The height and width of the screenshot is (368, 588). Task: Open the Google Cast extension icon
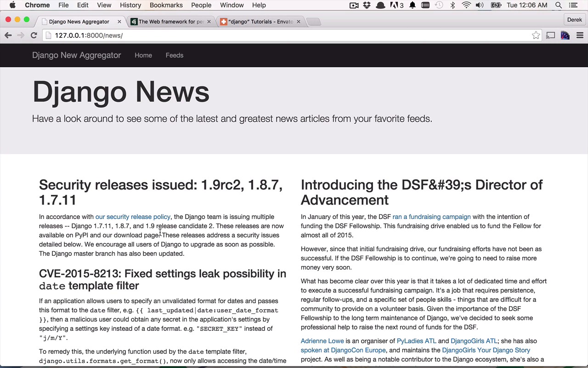click(x=551, y=35)
